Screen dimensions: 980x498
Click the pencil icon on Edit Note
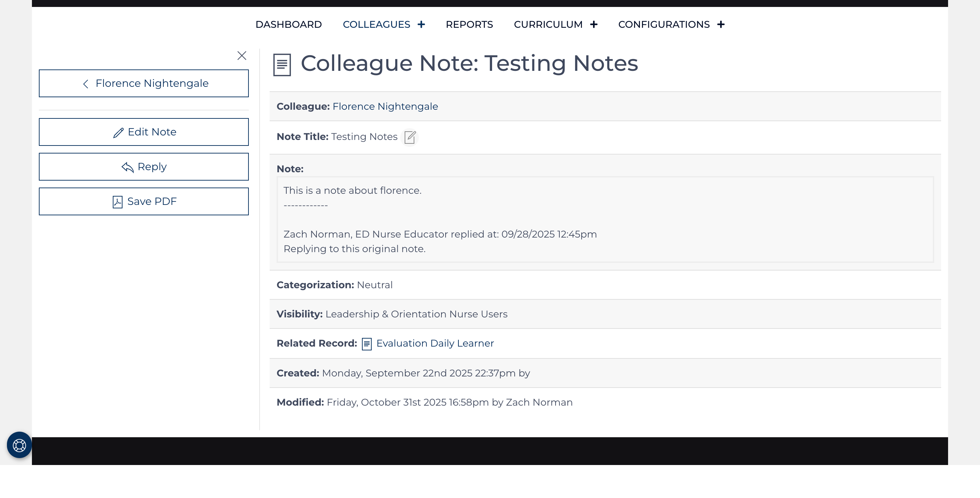(x=118, y=133)
